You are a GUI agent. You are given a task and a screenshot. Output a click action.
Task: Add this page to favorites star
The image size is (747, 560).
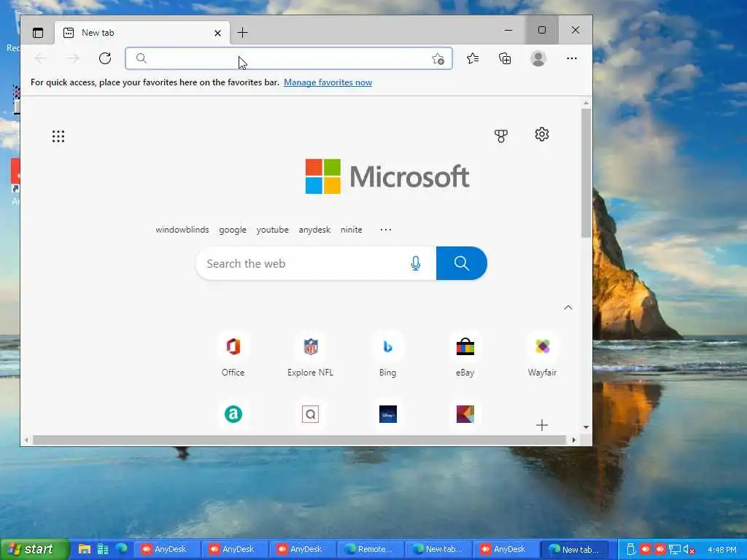coord(438,58)
